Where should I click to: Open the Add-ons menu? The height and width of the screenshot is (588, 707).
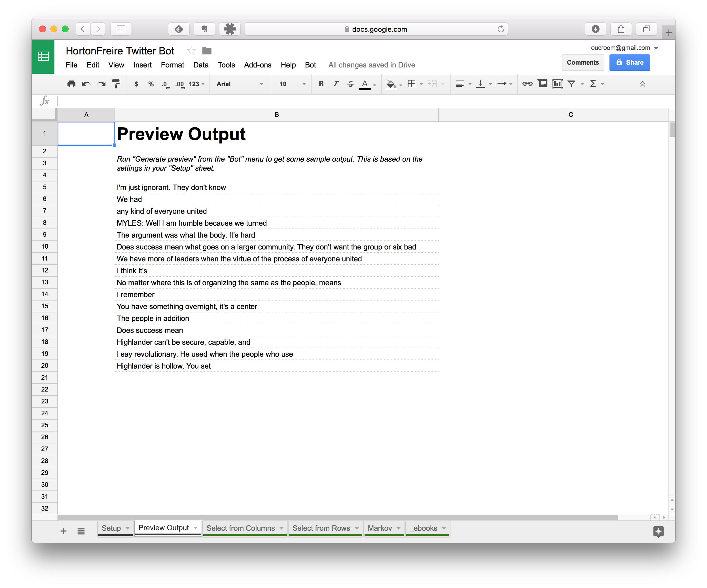click(x=258, y=65)
